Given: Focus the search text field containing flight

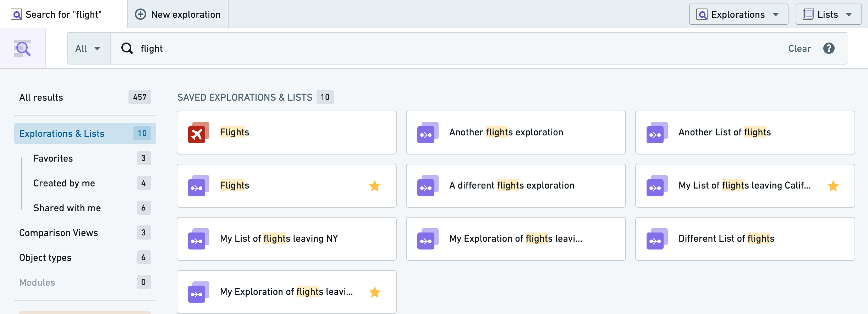Looking at the screenshot, I should tap(461, 48).
